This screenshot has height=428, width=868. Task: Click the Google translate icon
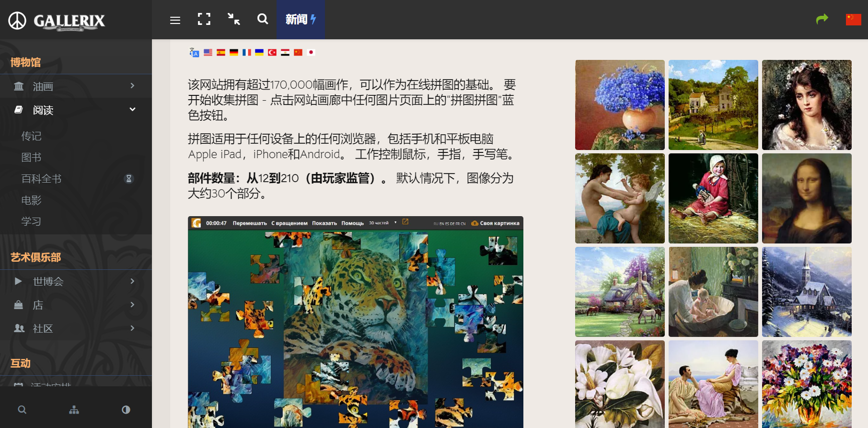194,52
